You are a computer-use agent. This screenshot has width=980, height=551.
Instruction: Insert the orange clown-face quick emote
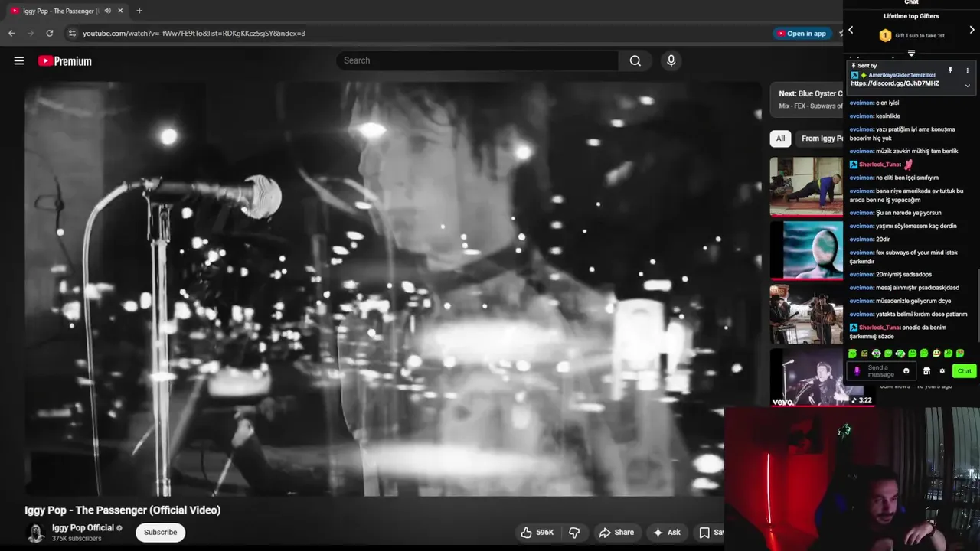[x=936, y=354]
